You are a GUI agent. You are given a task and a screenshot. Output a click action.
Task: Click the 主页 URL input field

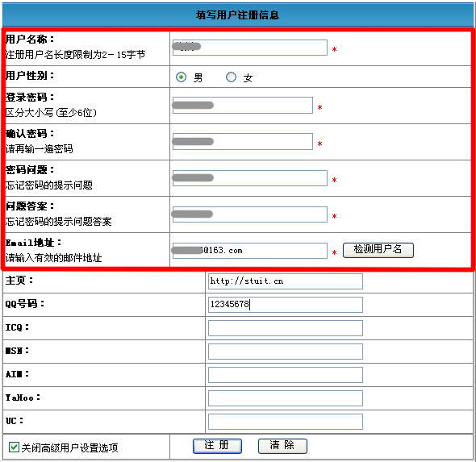pos(286,281)
